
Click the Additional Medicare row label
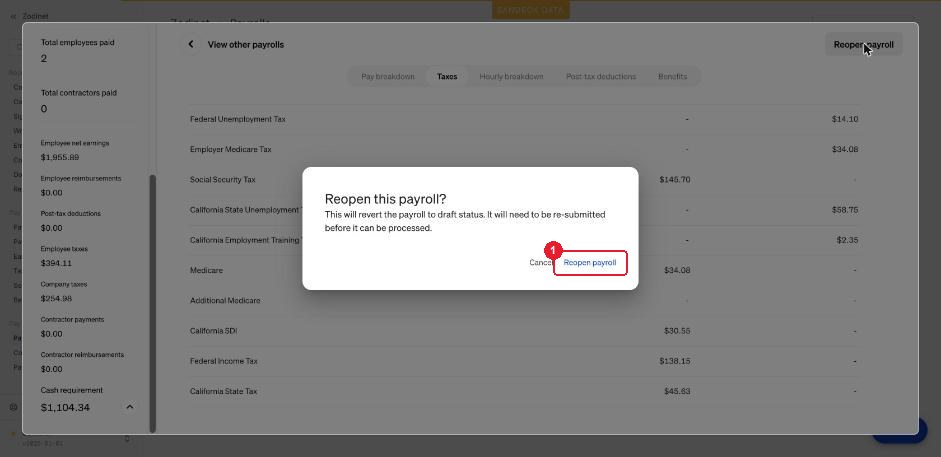pyautogui.click(x=225, y=300)
